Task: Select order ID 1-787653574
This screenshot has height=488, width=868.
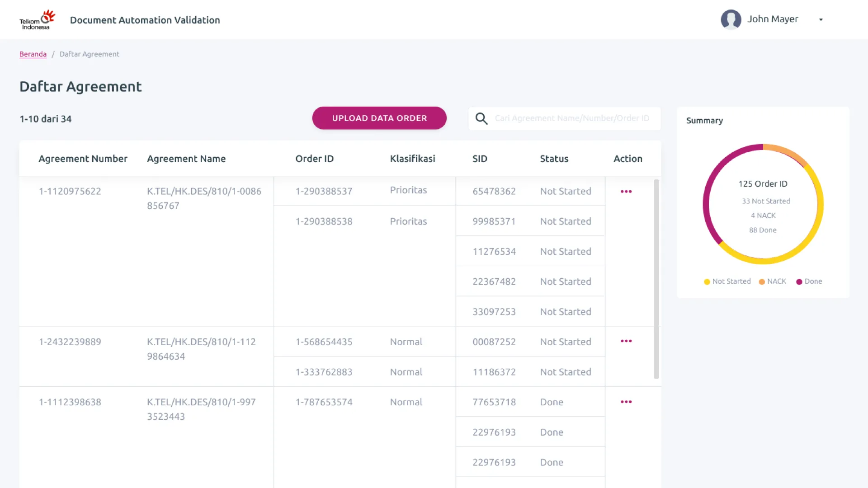Action: pos(324,402)
